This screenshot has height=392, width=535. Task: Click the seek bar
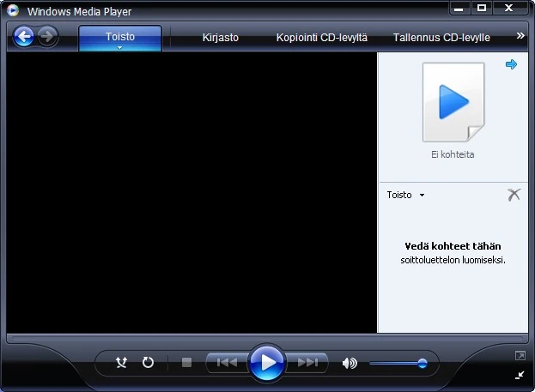click(x=266, y=339)
